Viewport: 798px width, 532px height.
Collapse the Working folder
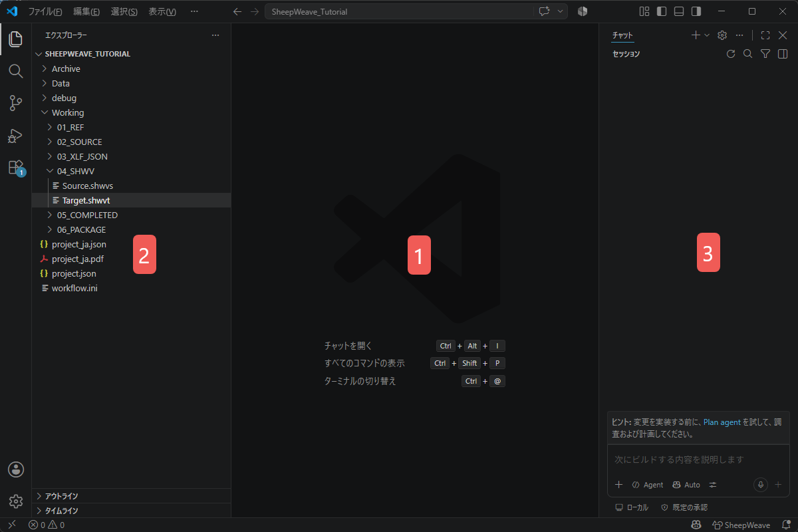131,112
